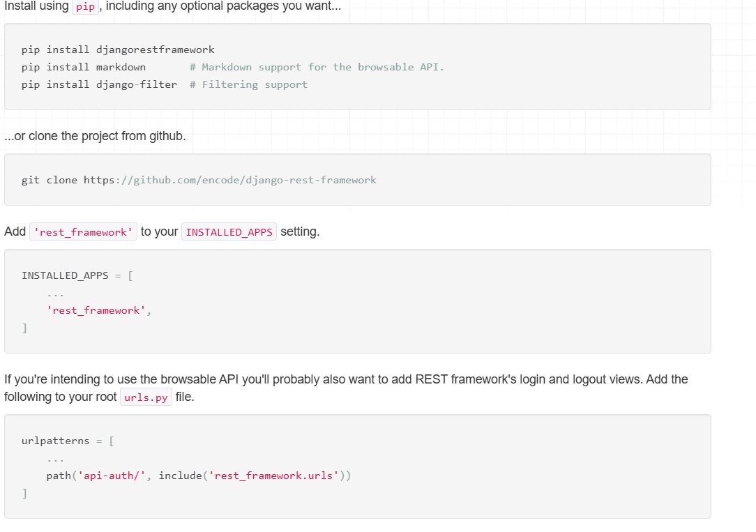The height and width of the screenshot is (532, 756).
Task: Click the 'Install using' intro sentence
Action: click(x=172, y=6)
